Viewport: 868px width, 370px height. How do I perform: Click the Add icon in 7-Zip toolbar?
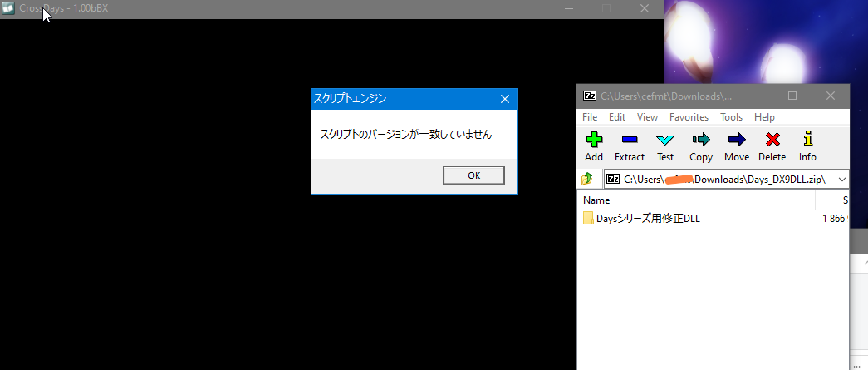(594, 146)
